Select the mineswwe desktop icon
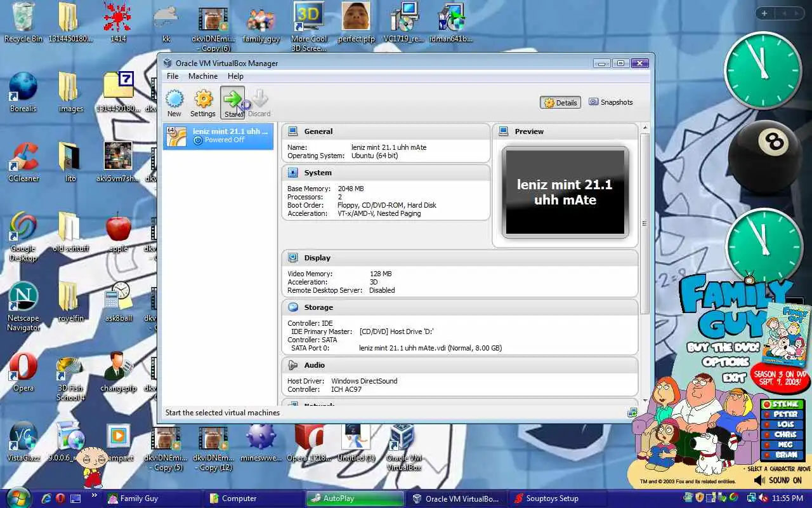The width and height of the screenshot is (812, 508). coord(261,442)
